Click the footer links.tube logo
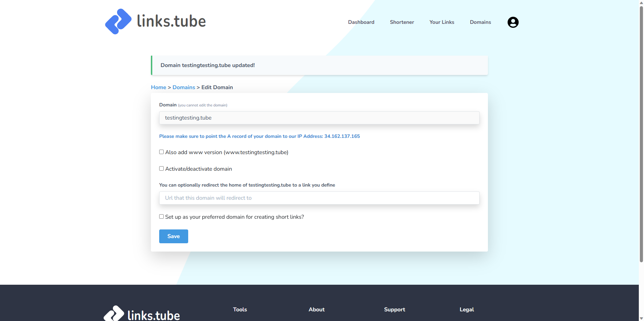 tap(142, 314)
